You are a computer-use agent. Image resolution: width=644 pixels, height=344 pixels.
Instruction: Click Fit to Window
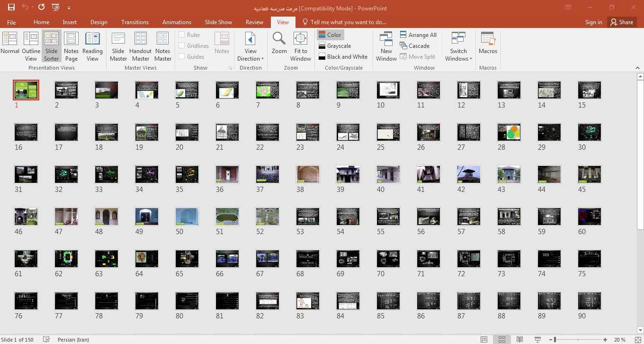[300, 46]
